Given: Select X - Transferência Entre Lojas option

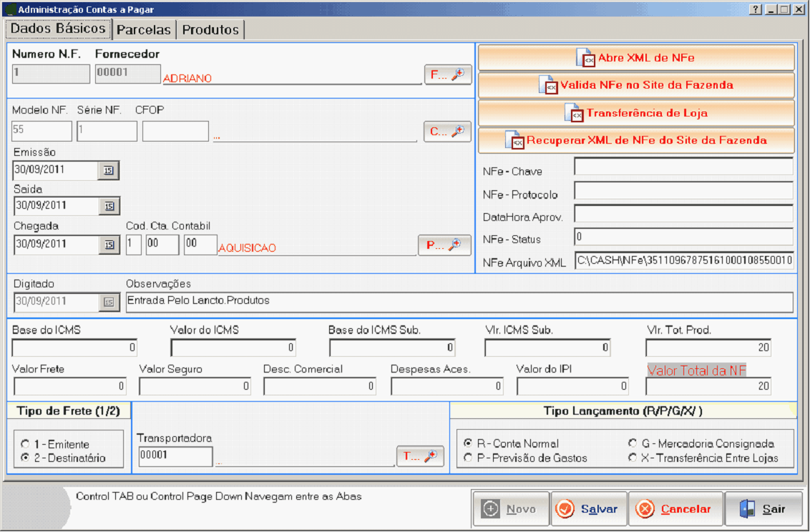Looking at the screenshot, I should click(633, 458).
